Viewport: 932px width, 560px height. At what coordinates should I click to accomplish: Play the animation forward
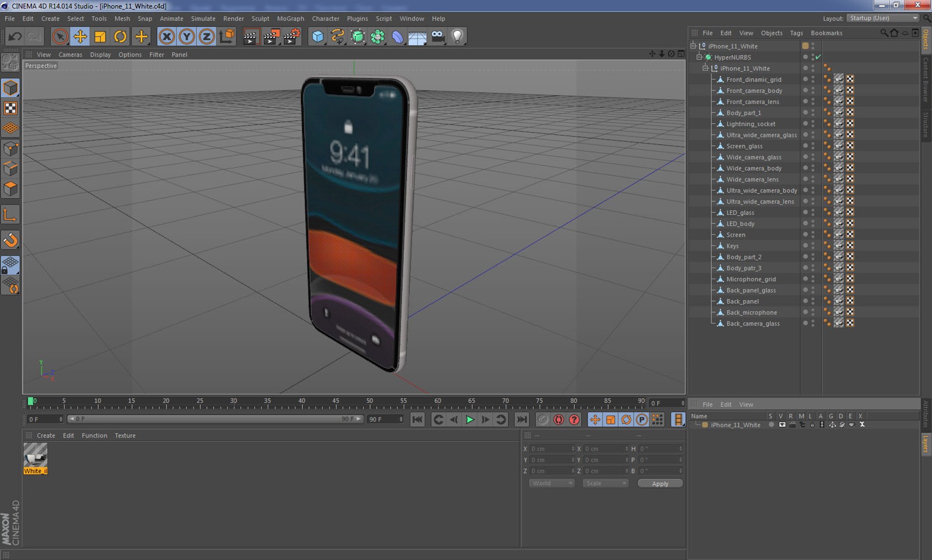pyautogui.click(x=470, y=419)
